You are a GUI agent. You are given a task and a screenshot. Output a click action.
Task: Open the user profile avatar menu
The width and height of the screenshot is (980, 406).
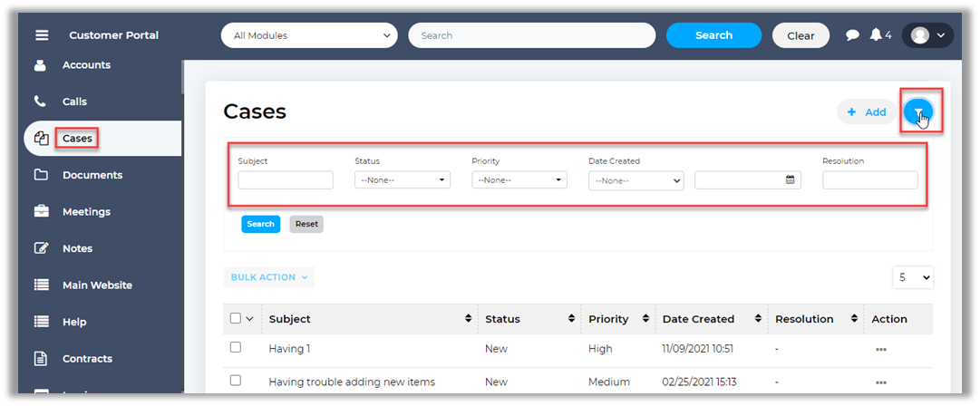(x=927, y=35)
